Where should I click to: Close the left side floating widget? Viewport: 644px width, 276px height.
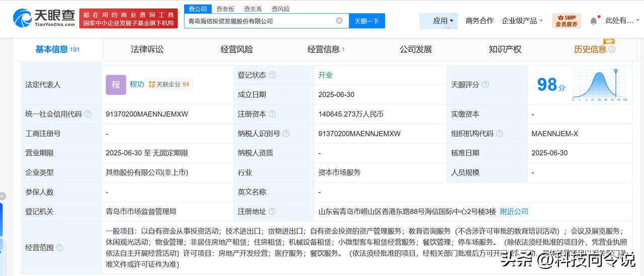tap(3, 196)
